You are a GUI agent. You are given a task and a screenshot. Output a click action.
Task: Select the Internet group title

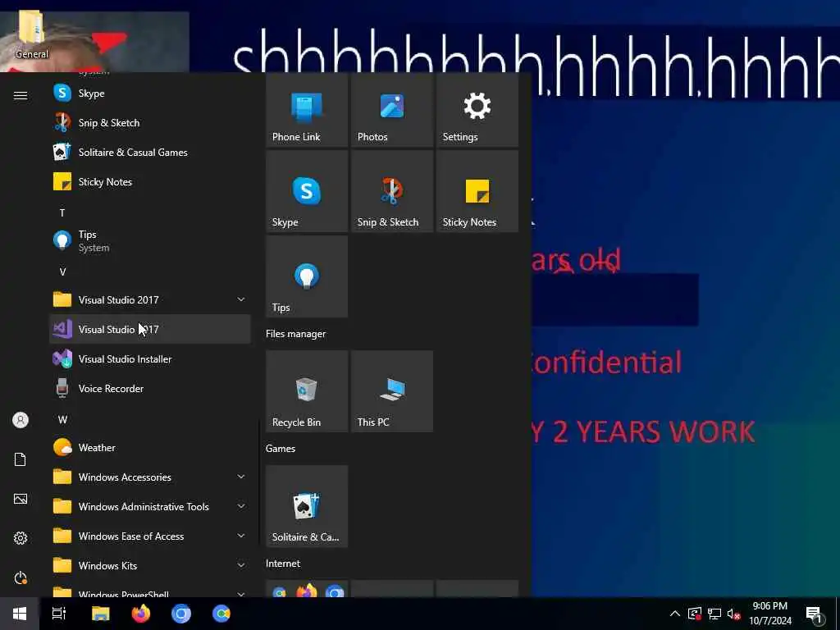pos(283,563)
